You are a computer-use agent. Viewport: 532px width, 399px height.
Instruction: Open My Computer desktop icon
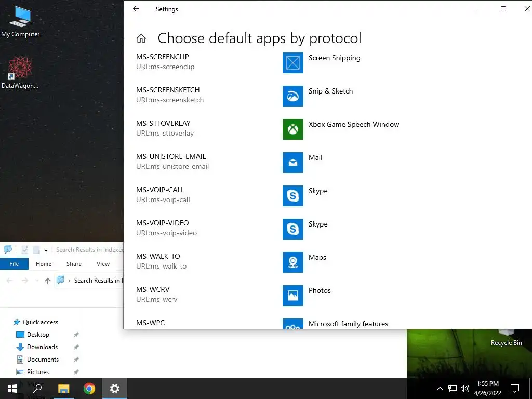pyautogui.click(x=20, y=21)
